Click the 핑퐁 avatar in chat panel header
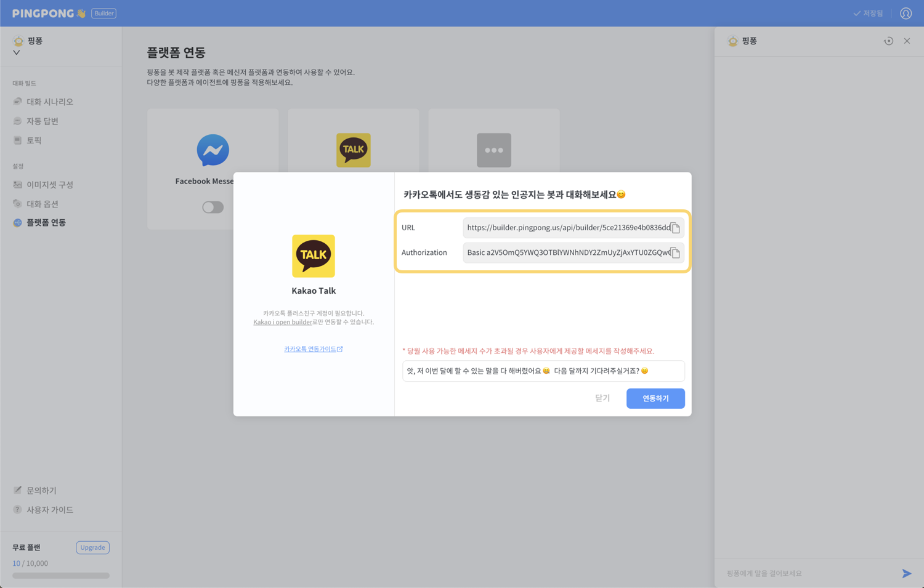 pyautogui.click(x=732, y=41)
